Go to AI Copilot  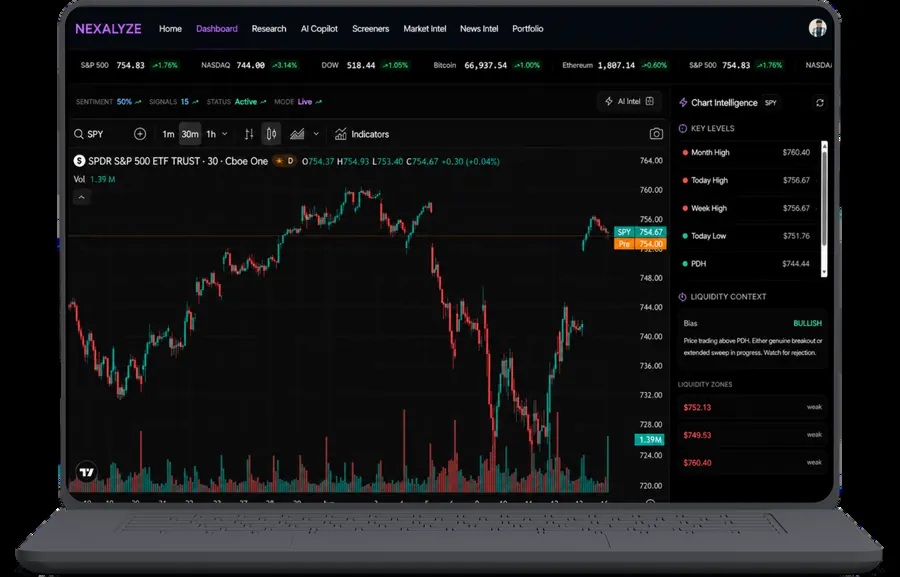[x=319, y=29]
